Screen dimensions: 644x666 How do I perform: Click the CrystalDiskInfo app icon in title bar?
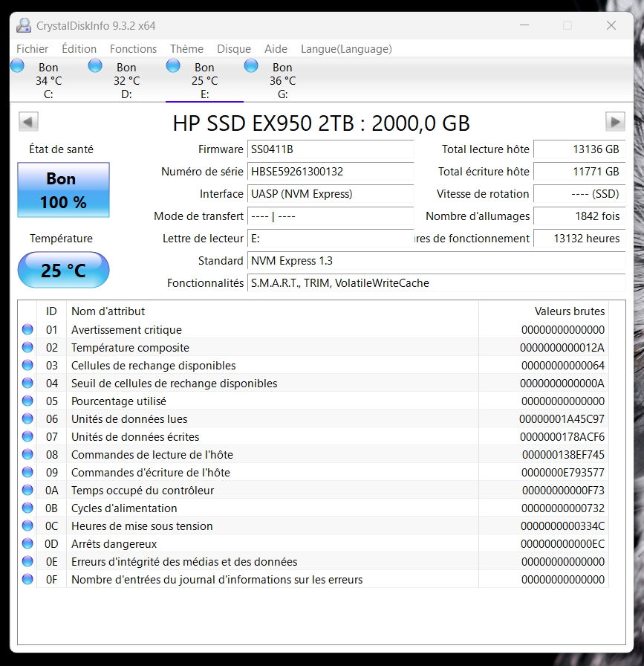pyautogui.click(x=24, y=25)
